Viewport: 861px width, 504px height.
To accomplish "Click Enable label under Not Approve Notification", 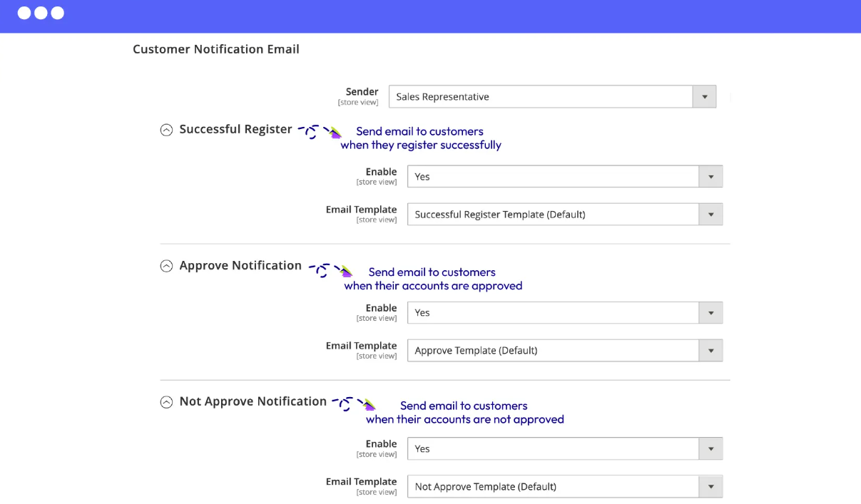I will point(382,444).
